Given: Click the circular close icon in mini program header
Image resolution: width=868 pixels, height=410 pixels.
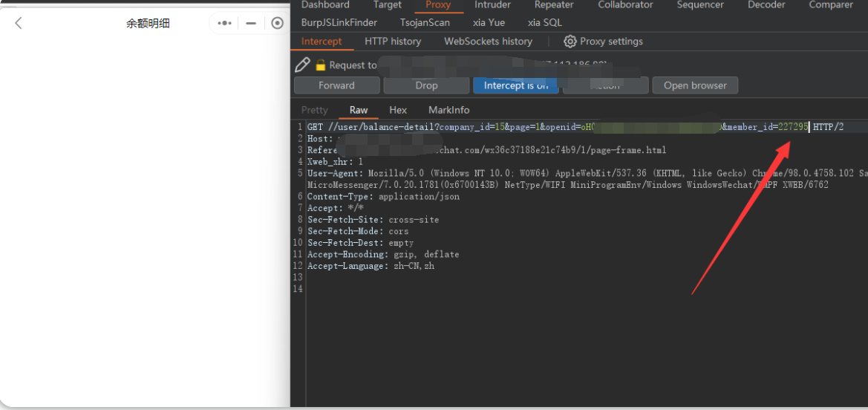Looking at the screenshot, I should click(278, 23).
